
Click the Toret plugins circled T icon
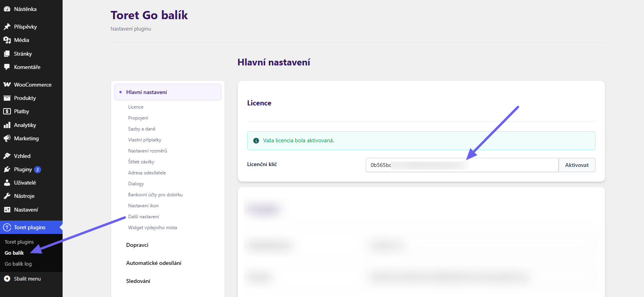point(7,227)
